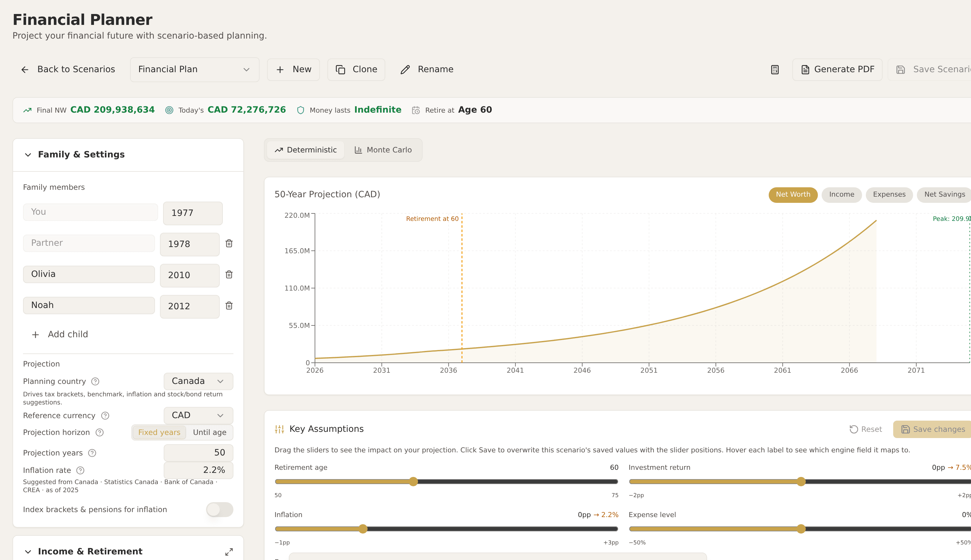Click the Key Assumptions sliders icon
Image resolution: width=971 pixels, height=560 pixels.
tap(279, 429)
